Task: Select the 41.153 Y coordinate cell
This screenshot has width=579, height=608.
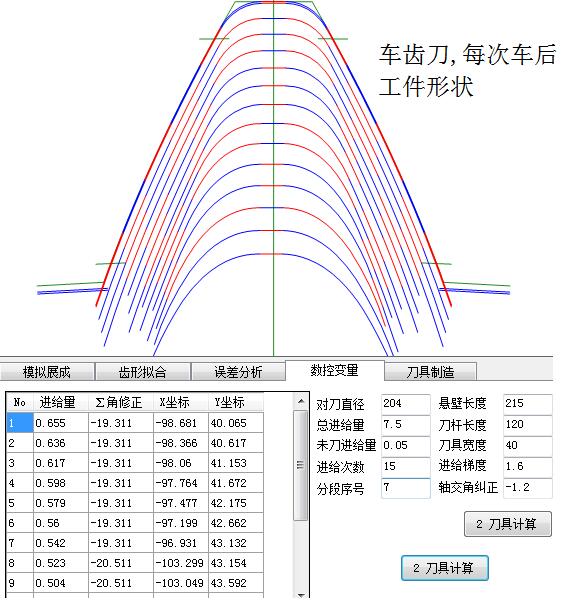Action: (236, 463)
